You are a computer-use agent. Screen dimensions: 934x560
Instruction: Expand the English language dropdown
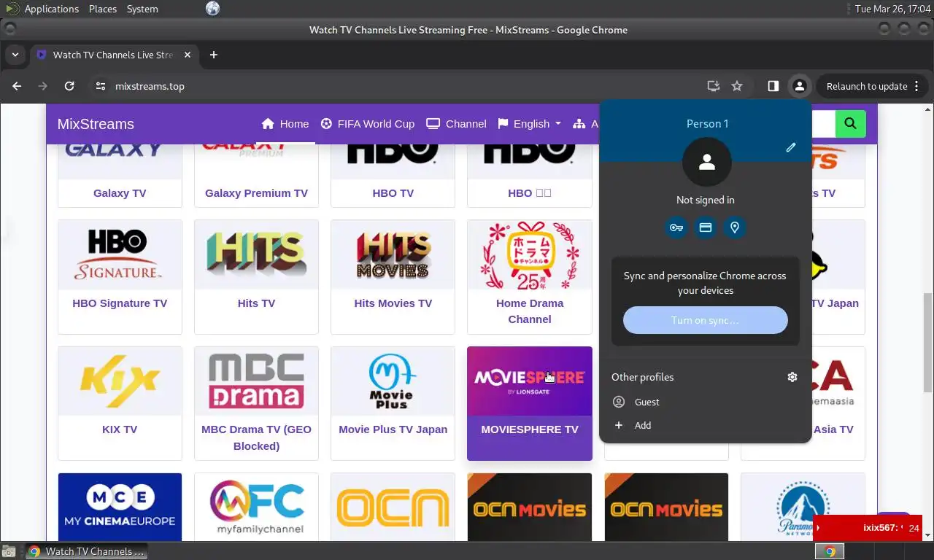click(x=530, y=124)
